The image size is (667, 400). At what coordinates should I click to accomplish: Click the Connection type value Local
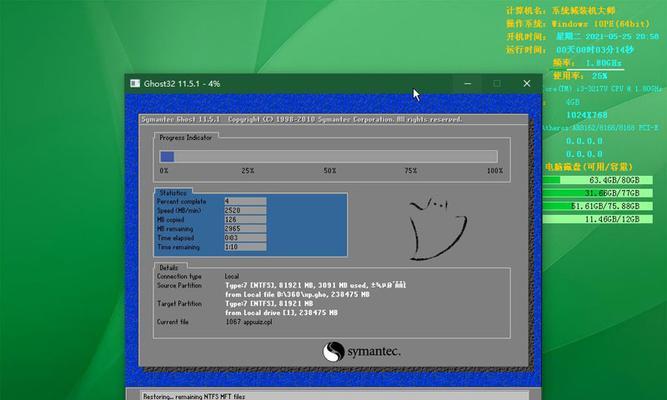[x=232, y=276]
